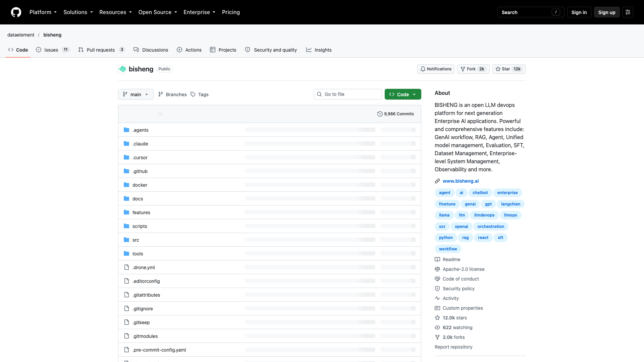The height and width of the screenshot is (362, 644).
Task: Open the .agents folder icon
Action: tap(126, 130)
